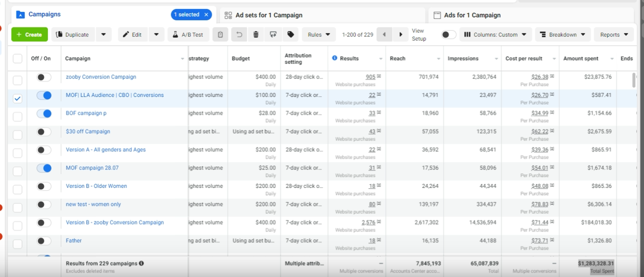Turn on Father campaign toggle

click(44, 241)
